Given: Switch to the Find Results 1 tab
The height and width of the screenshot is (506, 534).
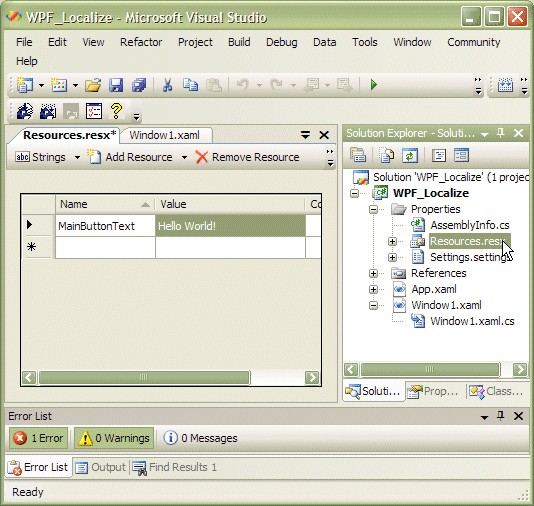Looking at the screenshot, I should 174,467.
